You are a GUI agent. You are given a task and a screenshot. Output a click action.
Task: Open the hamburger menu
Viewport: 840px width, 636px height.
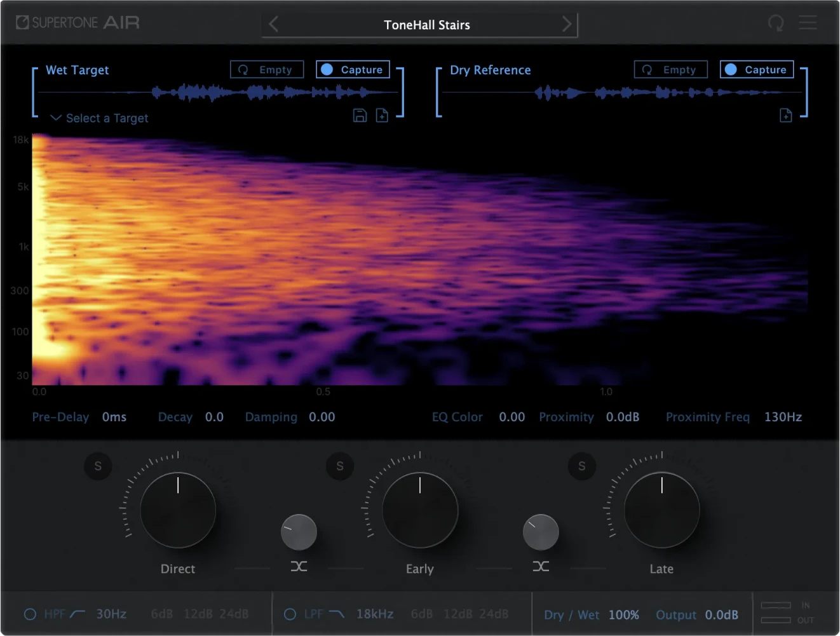click(808, 23)
